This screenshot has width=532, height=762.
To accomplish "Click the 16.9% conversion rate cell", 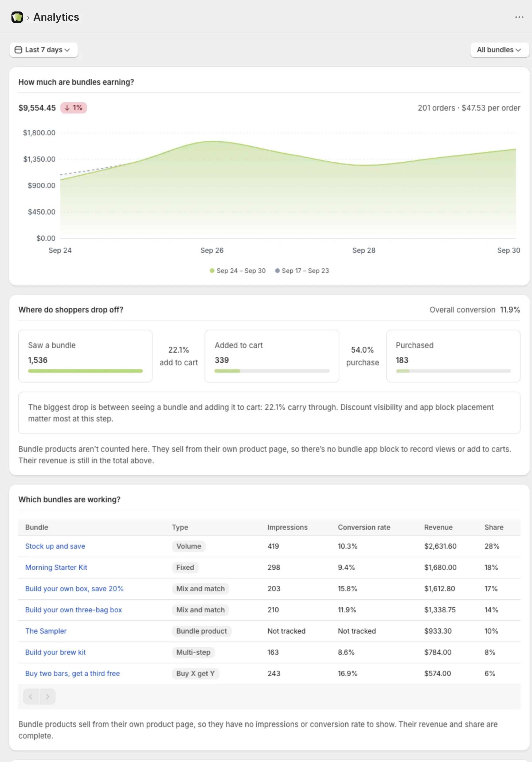I will pos(347,673).
